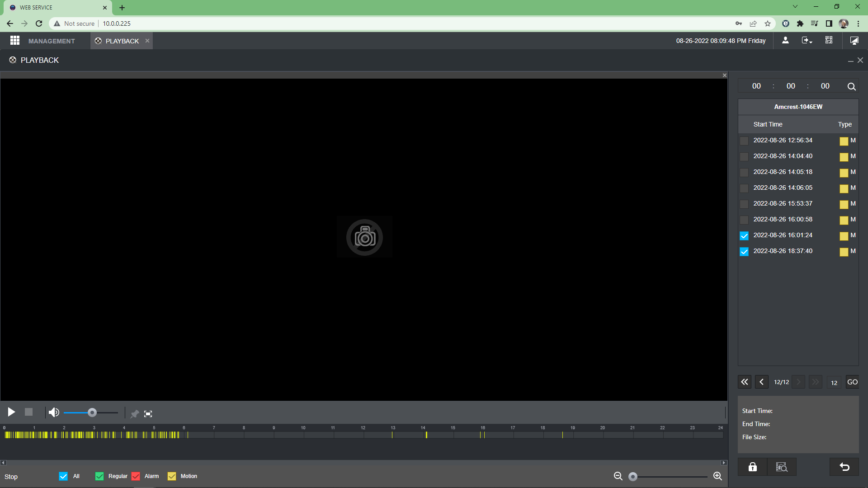This screenshot has height=488, width=868.
Task: Adjust the timeline zoom slider handle
Action: point(633,477)
